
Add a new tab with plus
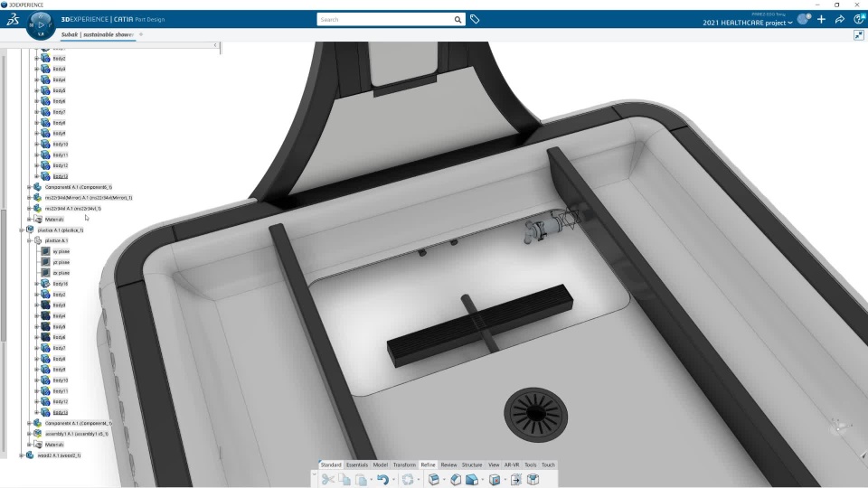point(141,34)
